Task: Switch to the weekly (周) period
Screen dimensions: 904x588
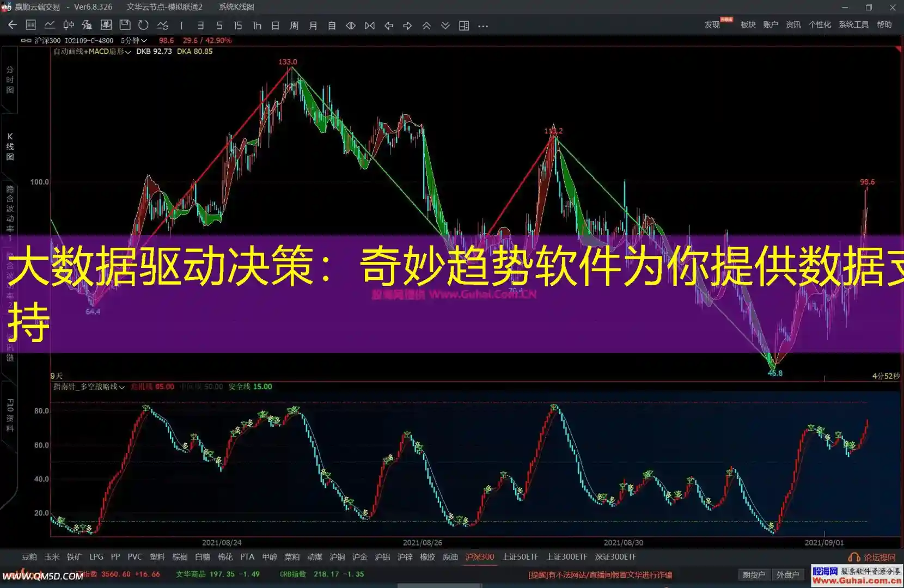Action: pos(294,26)
